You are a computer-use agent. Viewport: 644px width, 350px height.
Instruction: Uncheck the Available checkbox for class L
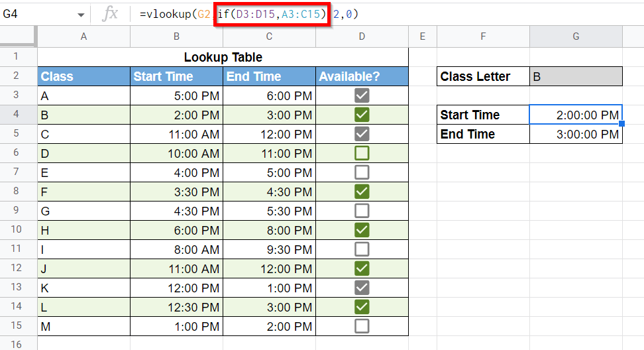pos(362,307)
